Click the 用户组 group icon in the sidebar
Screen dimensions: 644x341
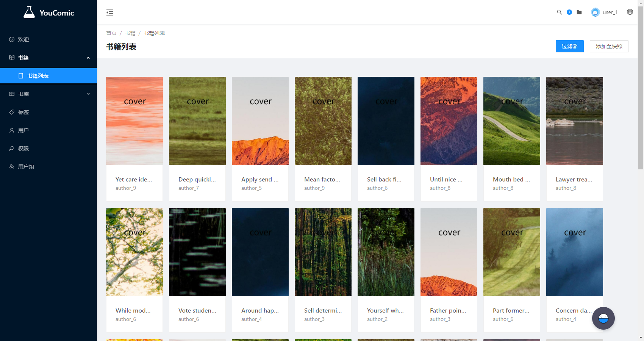12,167
